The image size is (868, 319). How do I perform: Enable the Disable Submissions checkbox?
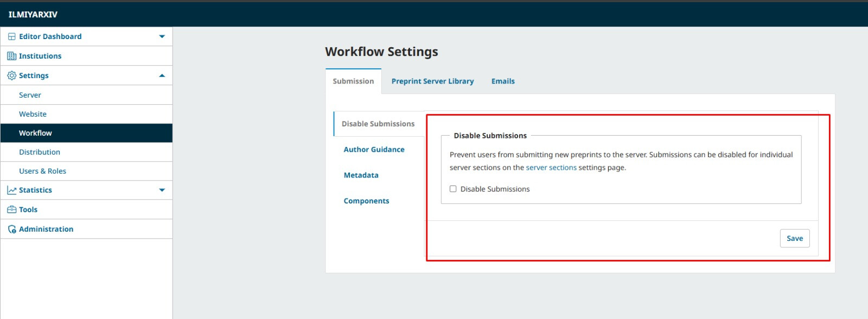click(453, 189)
